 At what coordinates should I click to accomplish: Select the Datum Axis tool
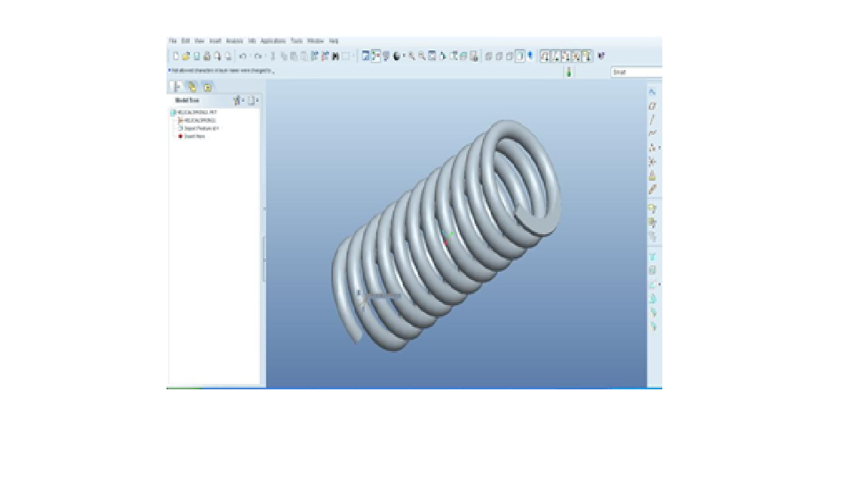point(652,120)
